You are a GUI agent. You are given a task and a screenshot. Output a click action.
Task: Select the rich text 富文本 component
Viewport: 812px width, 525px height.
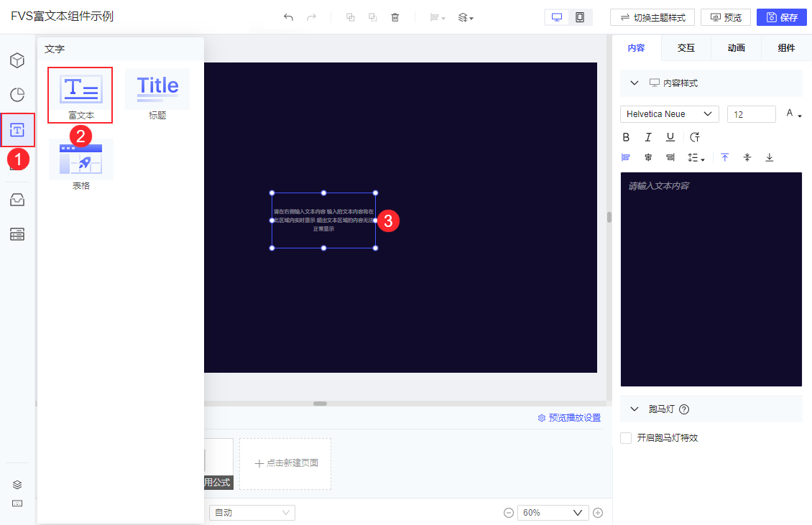(80, 96)
